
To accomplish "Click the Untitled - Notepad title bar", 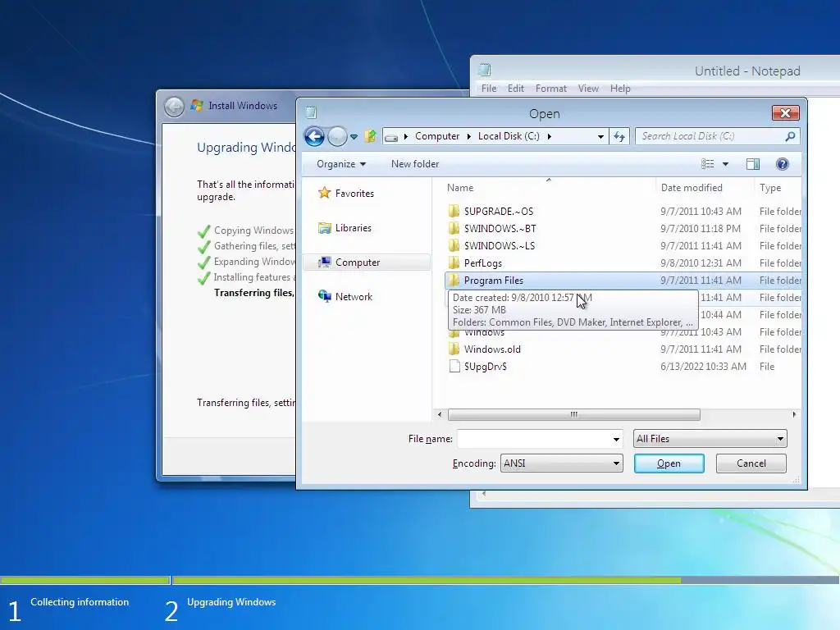I will point(746,71).
